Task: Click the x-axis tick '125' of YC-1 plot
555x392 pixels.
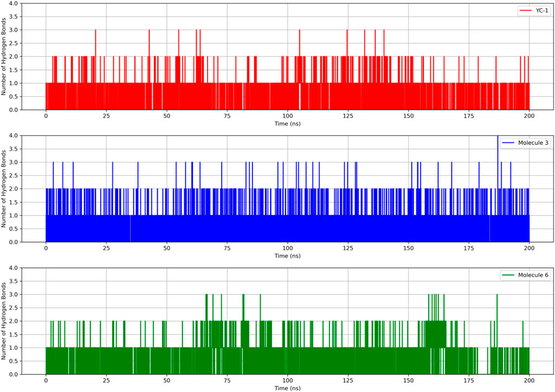Action: pyautogui.click(x=348, y=116)
